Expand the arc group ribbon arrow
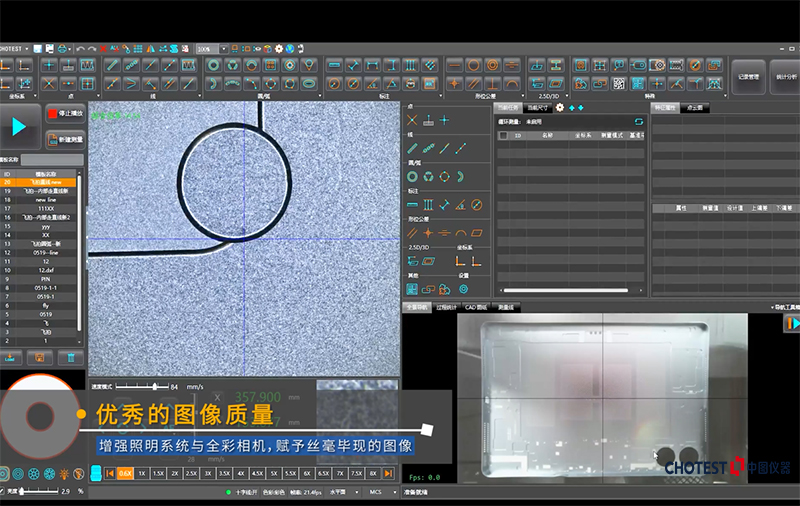This screenshot has width=800, height=506. coord(320,96)
